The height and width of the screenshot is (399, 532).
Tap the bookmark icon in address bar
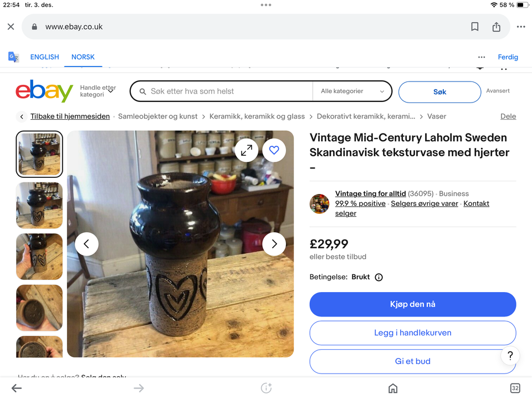(x=475, y=27)
